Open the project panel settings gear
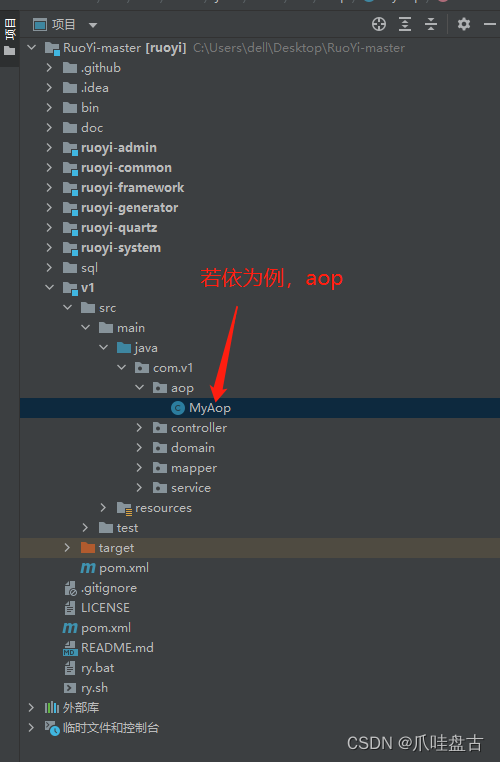500x762 pixels. [464, 24]
